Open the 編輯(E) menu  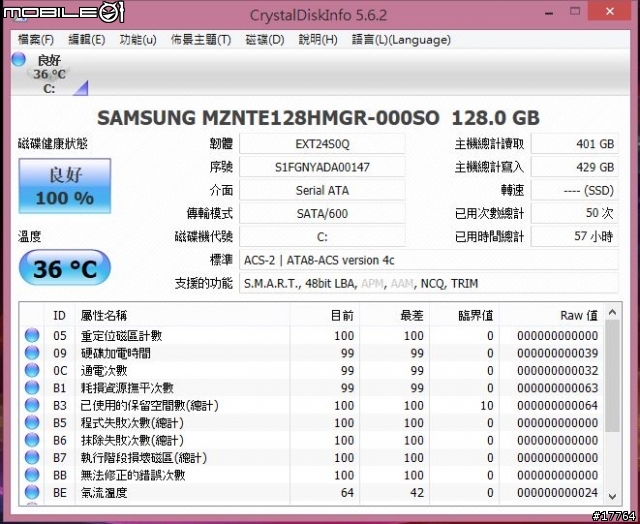(x=87, y=40)
